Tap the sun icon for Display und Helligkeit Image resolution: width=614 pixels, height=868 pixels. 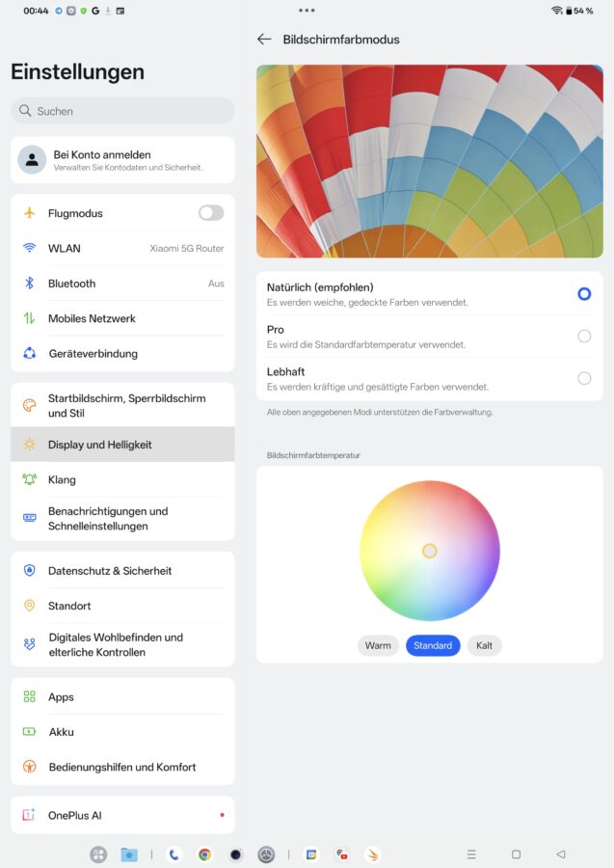(29, 444)
